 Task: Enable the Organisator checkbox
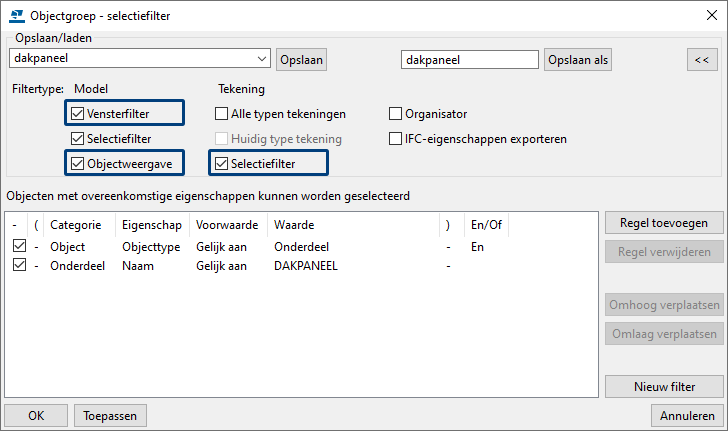tap(395, 113)
